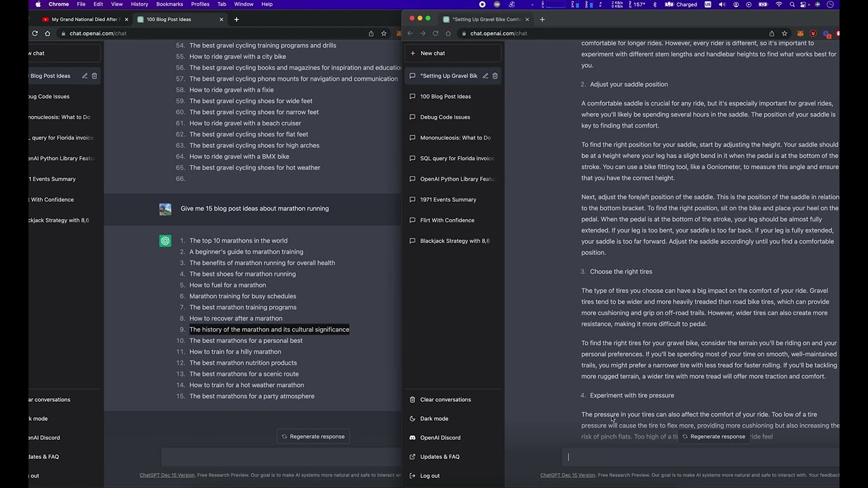This screenshot has height=488, width=868.
Task: Open Mononucleosis: What to Do chat in right sidebar
Action: [454, 138]
